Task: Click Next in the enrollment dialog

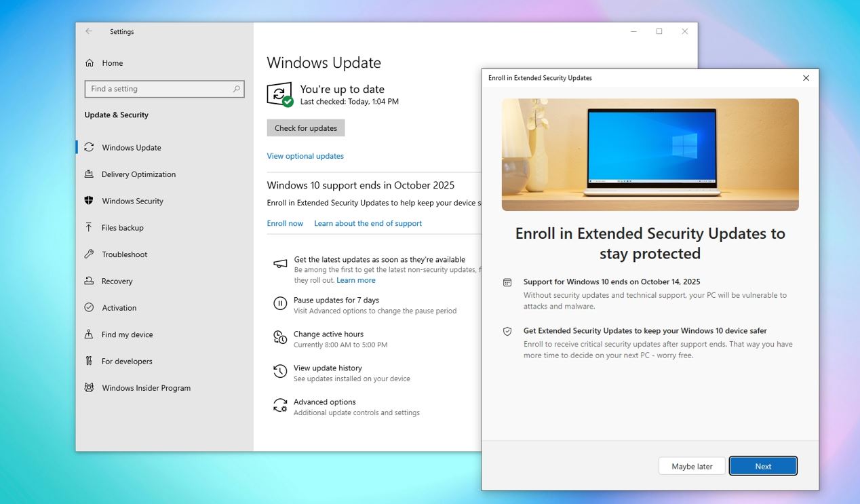Action: [763, 466]
